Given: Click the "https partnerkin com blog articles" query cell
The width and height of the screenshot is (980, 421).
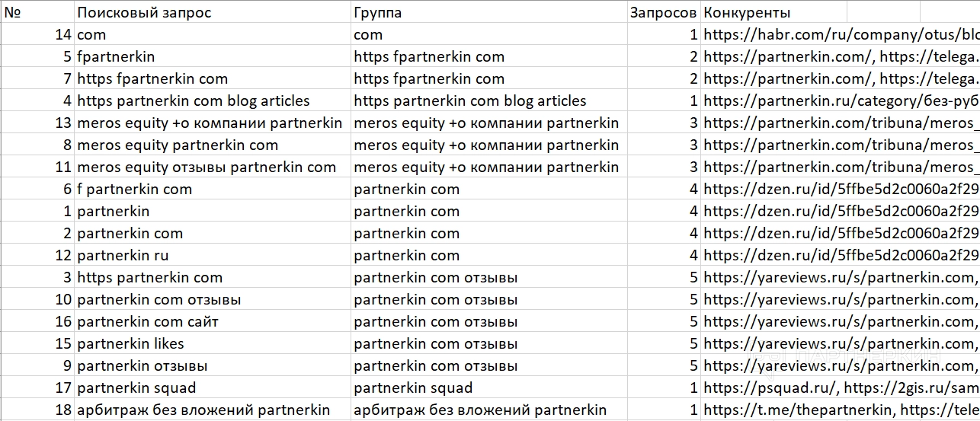Looking at the screenshot, I should (x=194, y=100).
